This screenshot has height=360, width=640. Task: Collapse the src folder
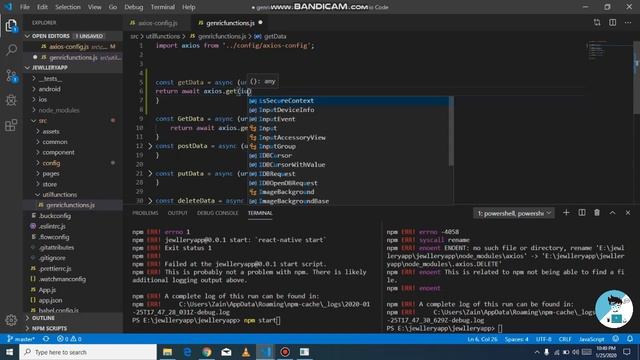(42, 121)
